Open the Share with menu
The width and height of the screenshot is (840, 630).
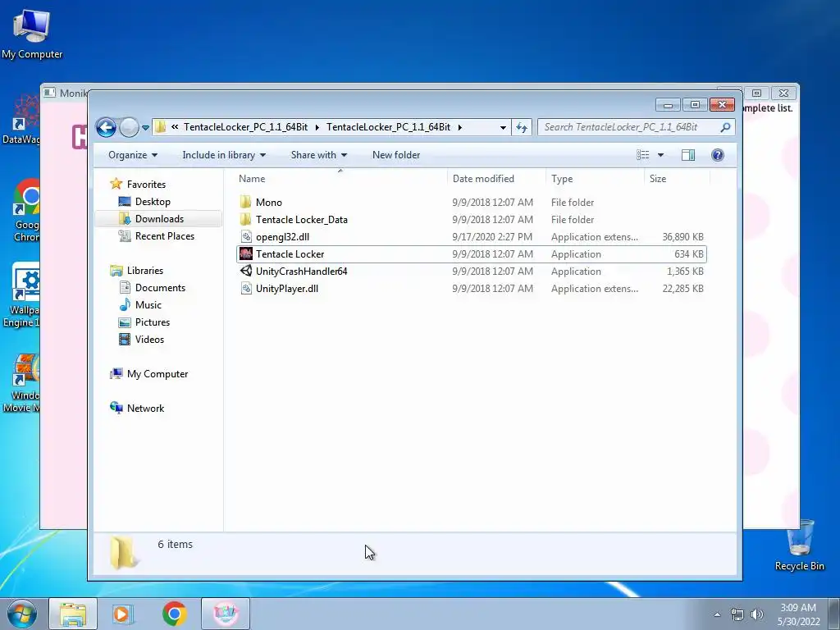(x=319, y=155)
